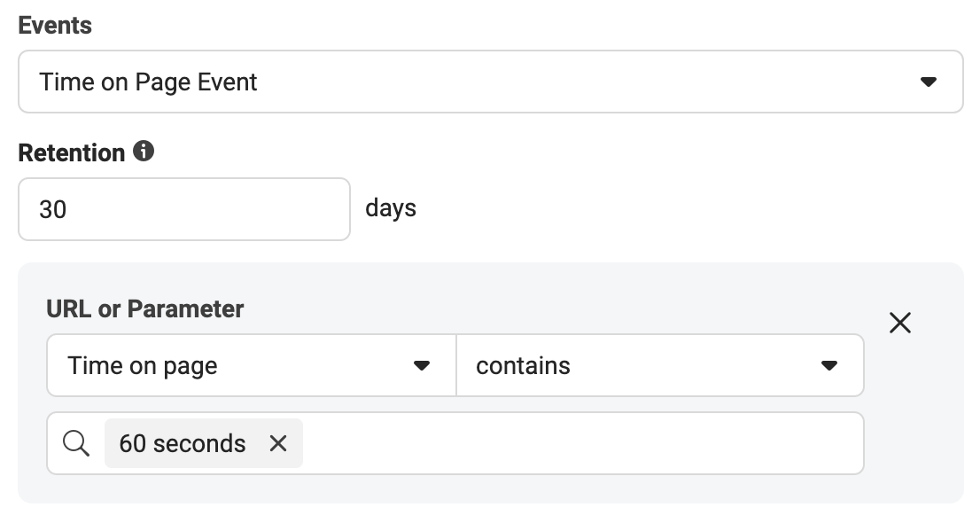Click the Time on page text label
Screen dimensions: 980x523
pyautogui.click(x=143, y=366)
